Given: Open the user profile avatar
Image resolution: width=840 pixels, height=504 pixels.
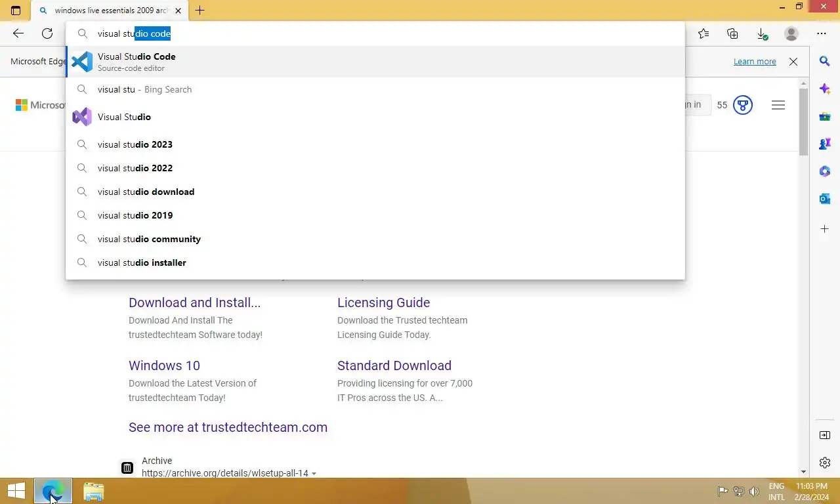Looking at the screenshot, I should pos(791,33).
